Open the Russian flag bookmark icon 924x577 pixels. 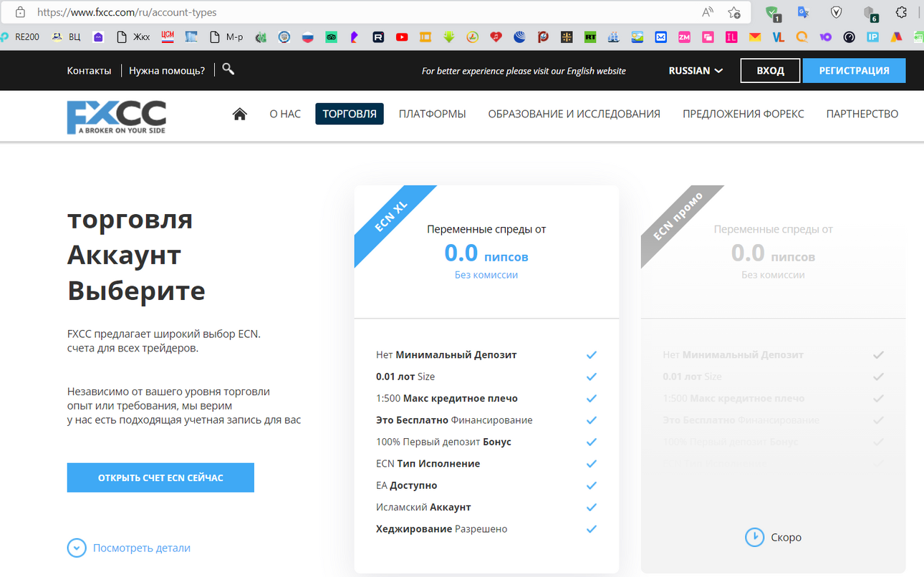click(x=308, y=37)
